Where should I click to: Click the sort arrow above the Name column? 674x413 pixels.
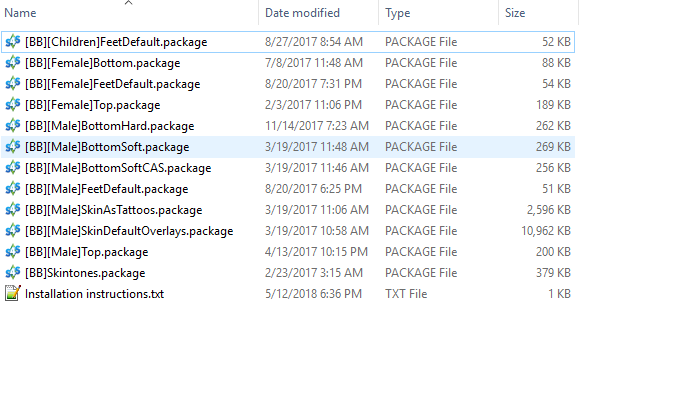128,3
